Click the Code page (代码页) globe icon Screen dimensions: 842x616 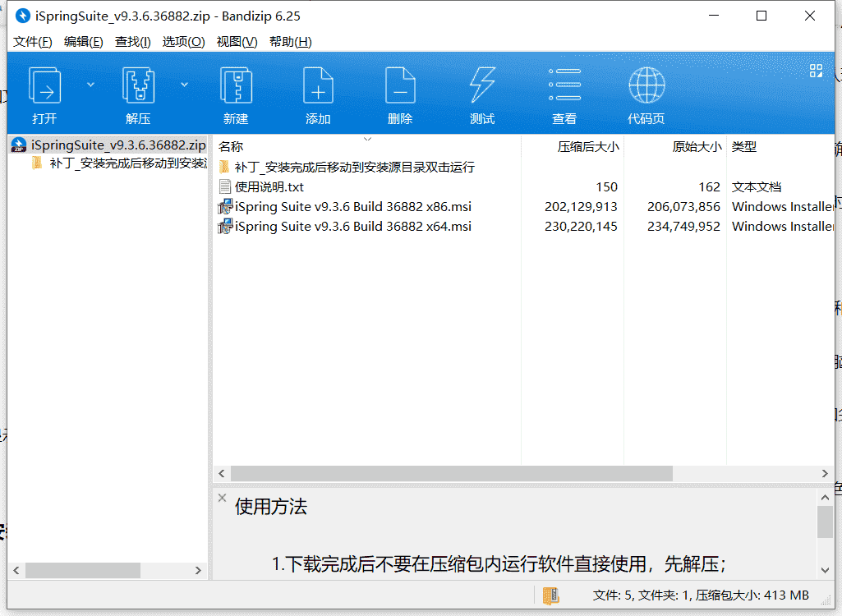(646, 85)
